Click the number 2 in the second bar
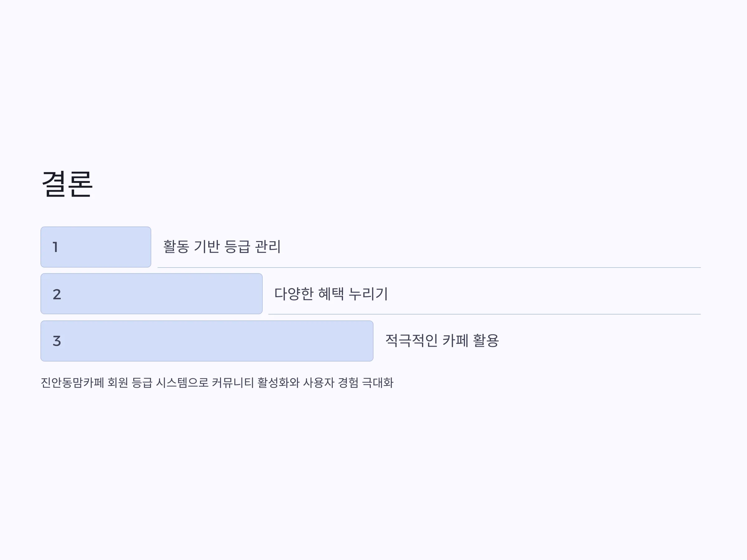 pos(57,294)
